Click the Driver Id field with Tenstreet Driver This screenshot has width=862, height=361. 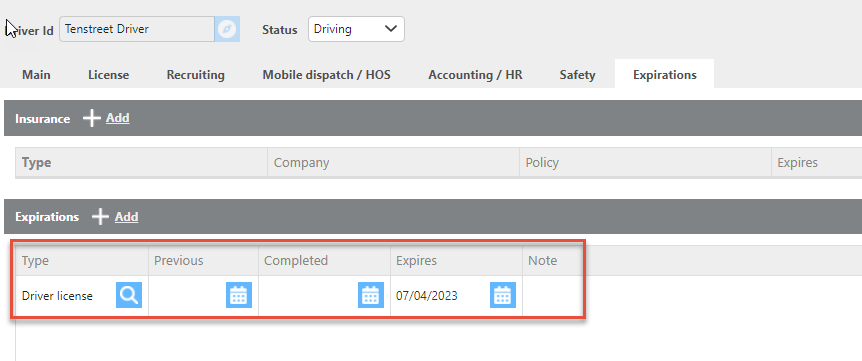click(137, 29)
